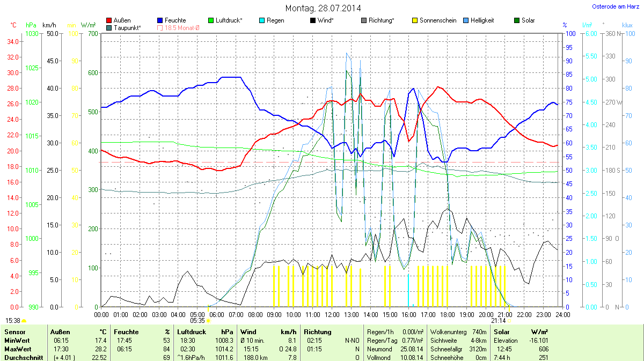
Task: Click the sun icon next to 15:38
Action: coord(24,321)
